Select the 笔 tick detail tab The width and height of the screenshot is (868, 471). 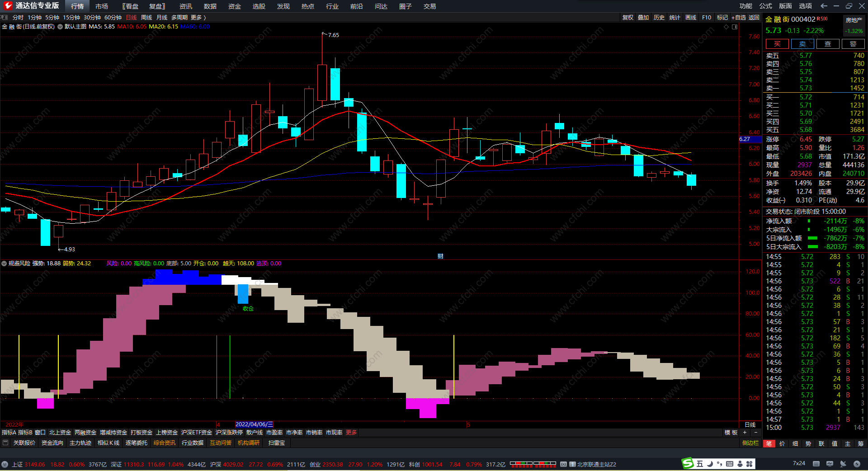[x=769, y=444]
